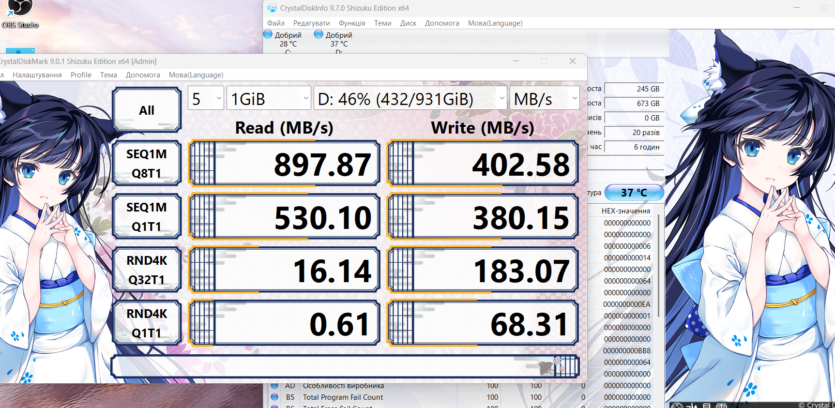Open the Диск menu in CrystalDiskInfo
Screen dimensions: 835x408
408,23
